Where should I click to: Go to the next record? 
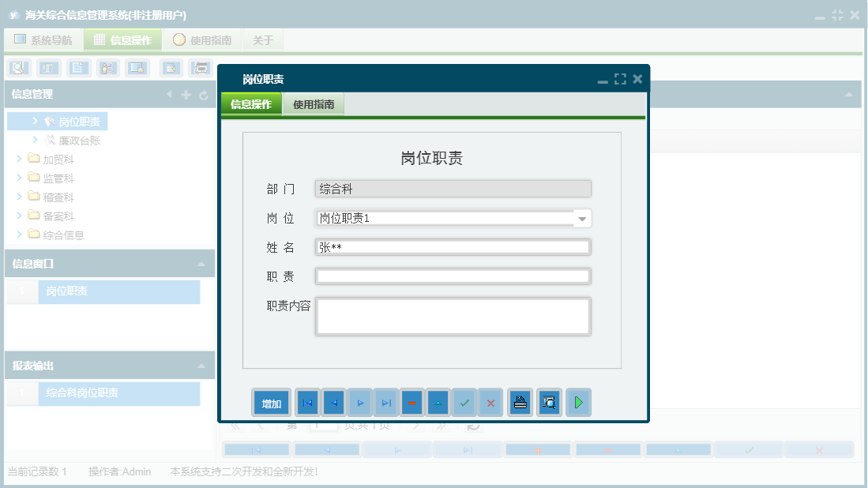(359, 402)
